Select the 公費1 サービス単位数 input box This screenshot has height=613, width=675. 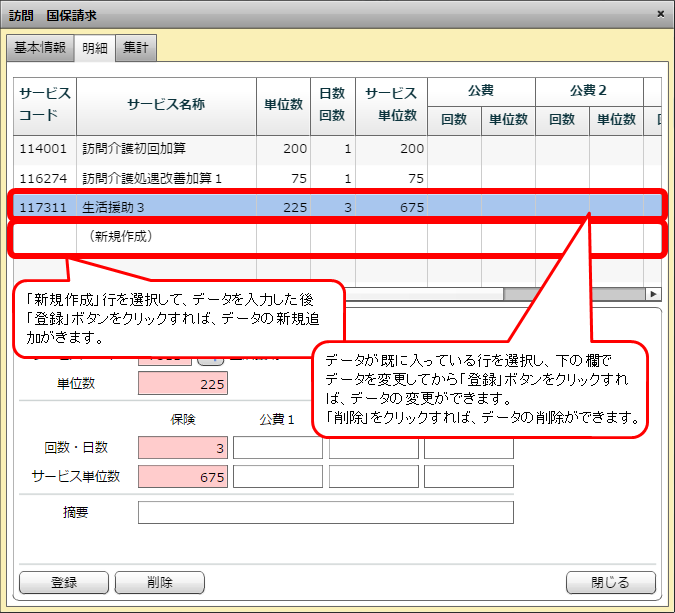(277, 476)
